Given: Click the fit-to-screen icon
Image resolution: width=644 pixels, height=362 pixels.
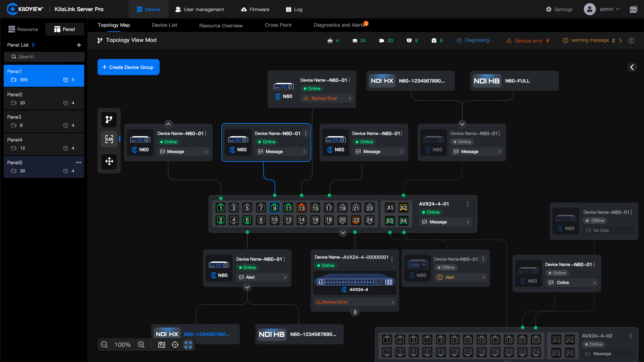Looking at the screenshot, I should tap(188, 345).
